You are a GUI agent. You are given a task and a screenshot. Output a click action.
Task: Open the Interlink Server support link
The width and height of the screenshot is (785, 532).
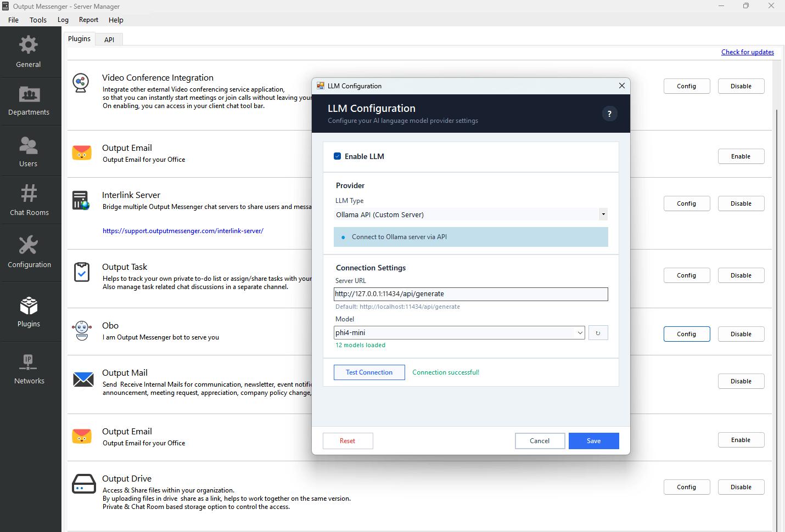[183, 231]
